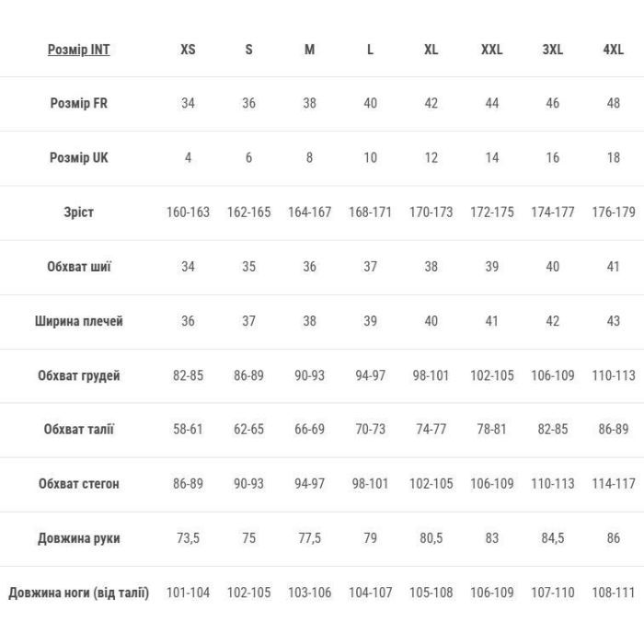This screenshot has width=644, height=644.
Task: Select the 4XL size column header
Action: tap(613, 50)
